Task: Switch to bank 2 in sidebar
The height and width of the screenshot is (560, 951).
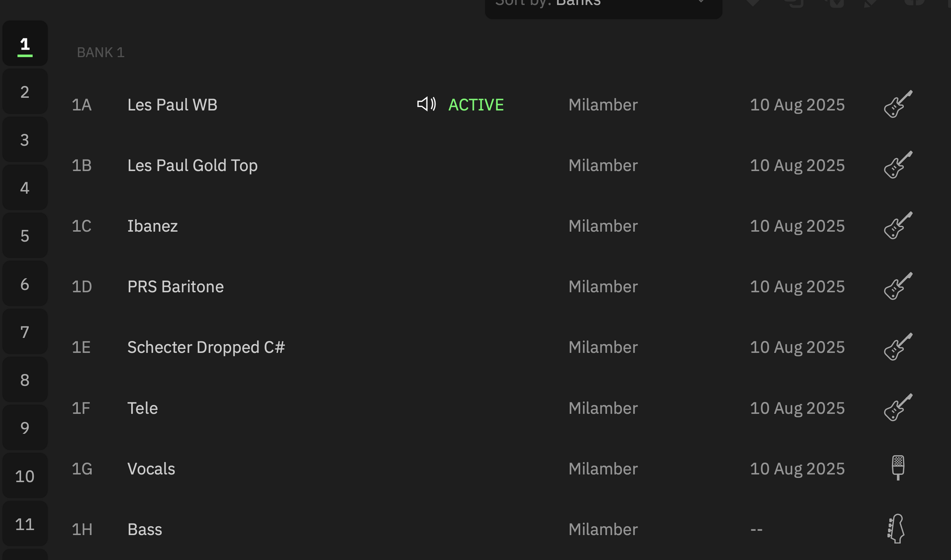Action: 25,92
